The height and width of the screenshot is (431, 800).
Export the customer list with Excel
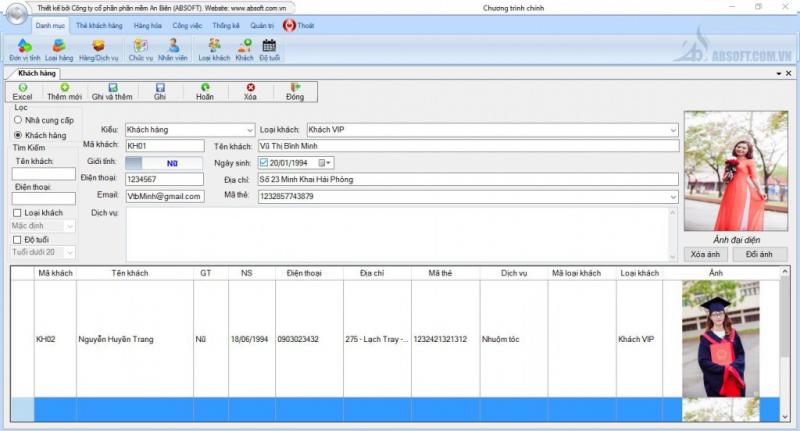22,92
